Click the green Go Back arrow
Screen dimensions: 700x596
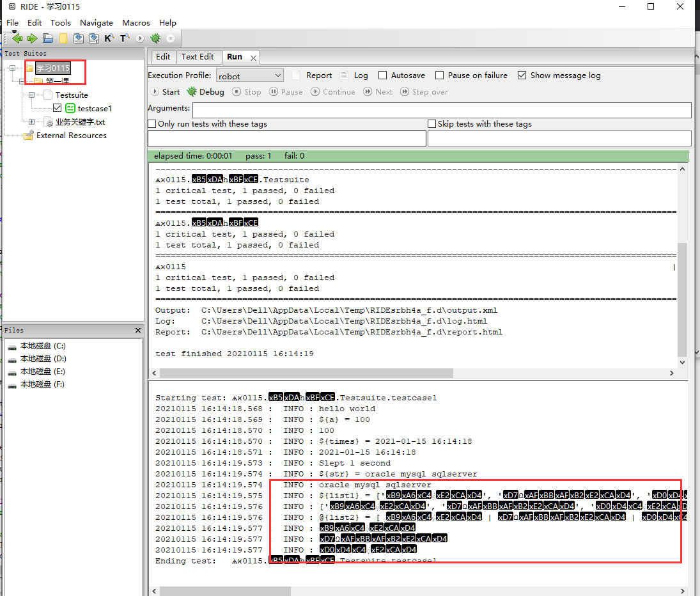click(17, 38)
